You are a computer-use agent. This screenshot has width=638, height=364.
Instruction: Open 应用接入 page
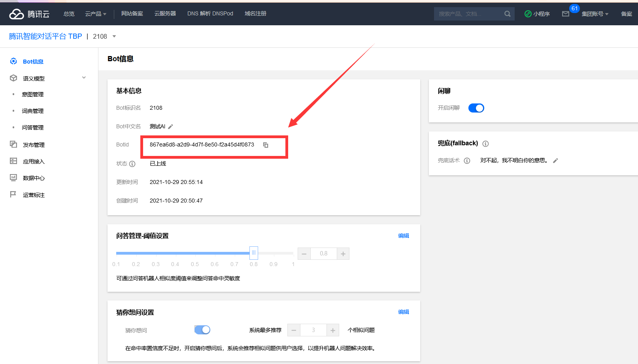[34, 161]
